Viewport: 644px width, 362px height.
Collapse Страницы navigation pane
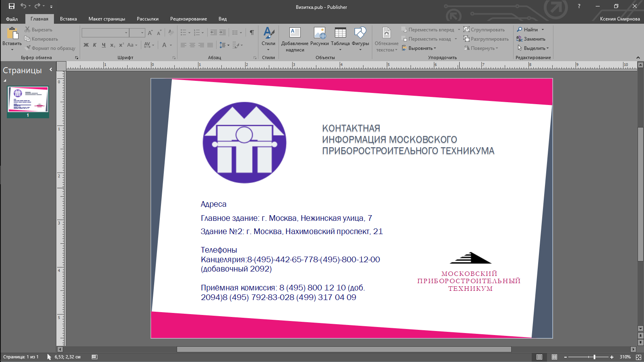[51, 70]
